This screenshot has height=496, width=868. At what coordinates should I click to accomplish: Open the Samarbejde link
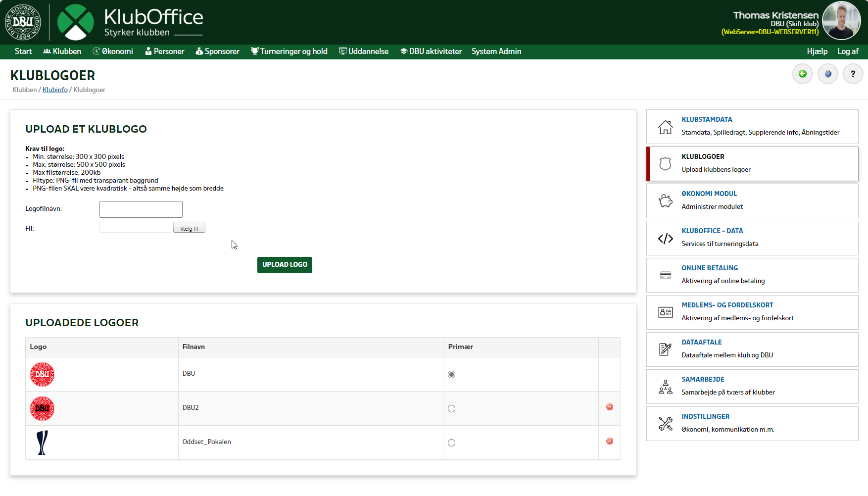tap(703, 380)
